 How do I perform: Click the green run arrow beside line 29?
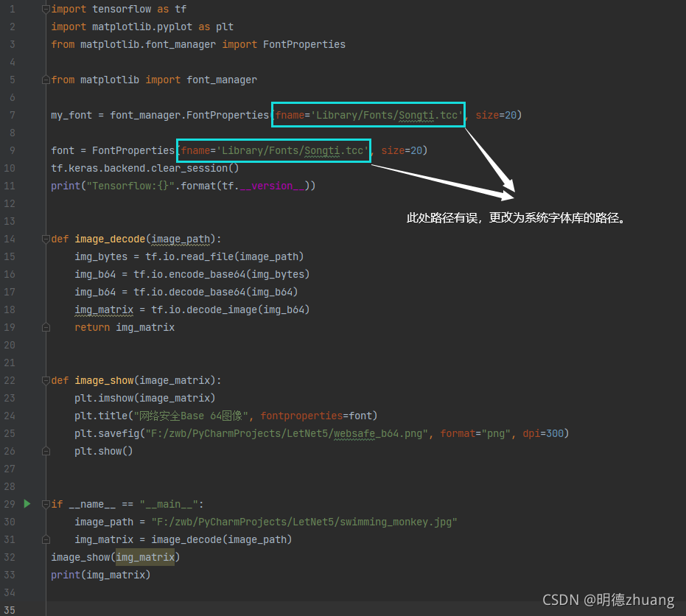(x=27, y=504)
